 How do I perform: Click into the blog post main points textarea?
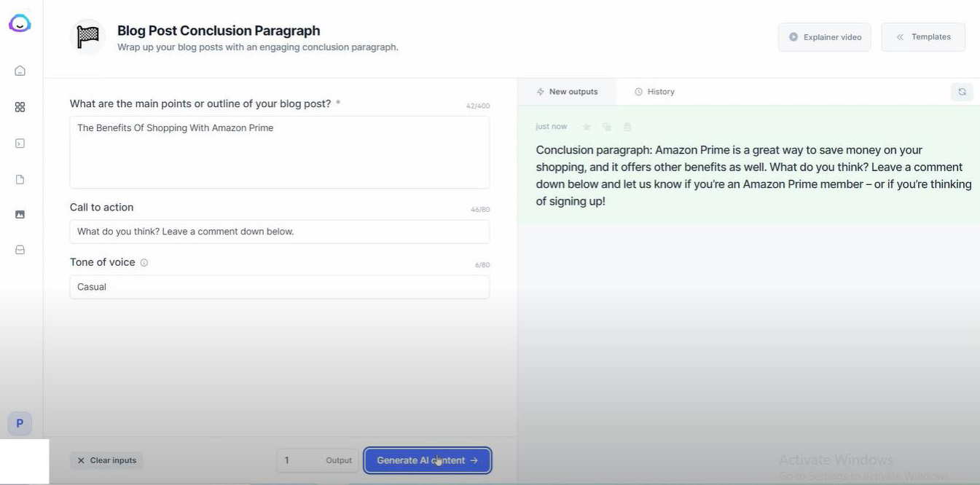280,152
